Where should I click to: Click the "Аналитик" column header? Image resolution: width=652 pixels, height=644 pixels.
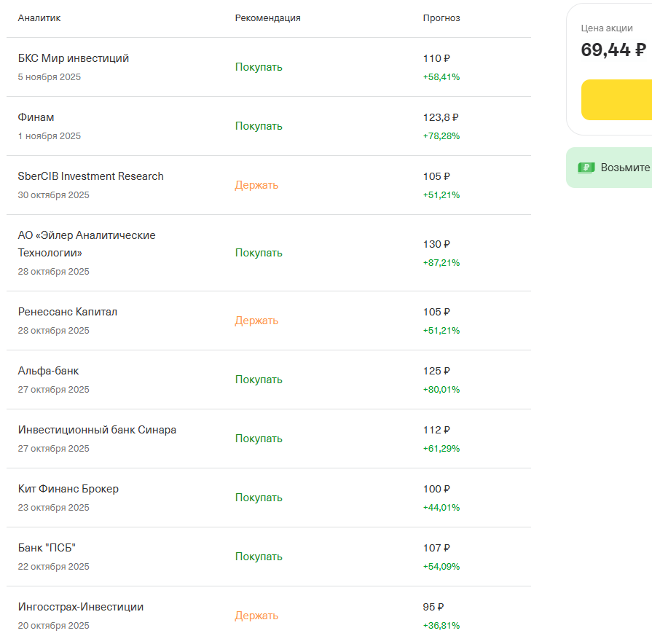[x=39, y=18]
